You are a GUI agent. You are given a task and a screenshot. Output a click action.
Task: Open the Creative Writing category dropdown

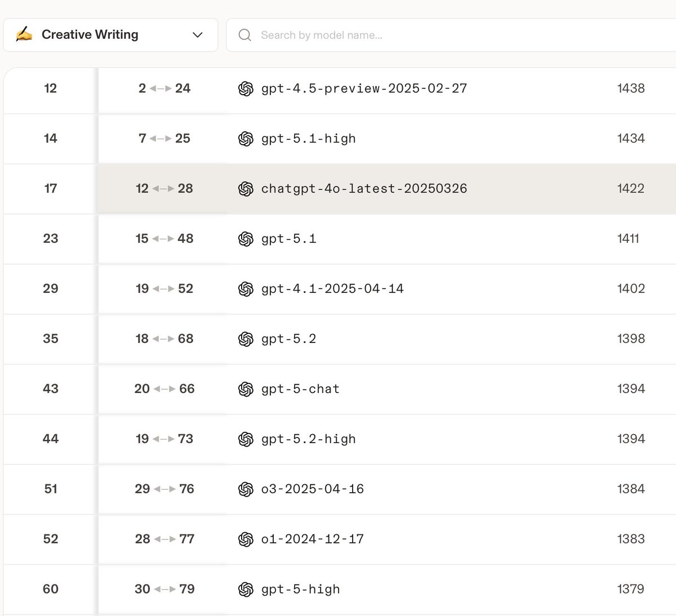(x=110, y=35)
